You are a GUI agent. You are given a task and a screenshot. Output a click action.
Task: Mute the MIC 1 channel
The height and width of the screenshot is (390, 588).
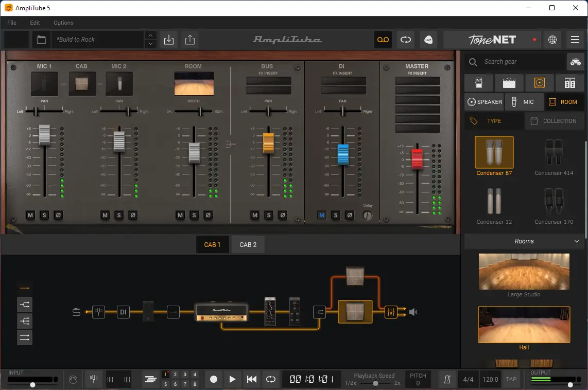30,215
